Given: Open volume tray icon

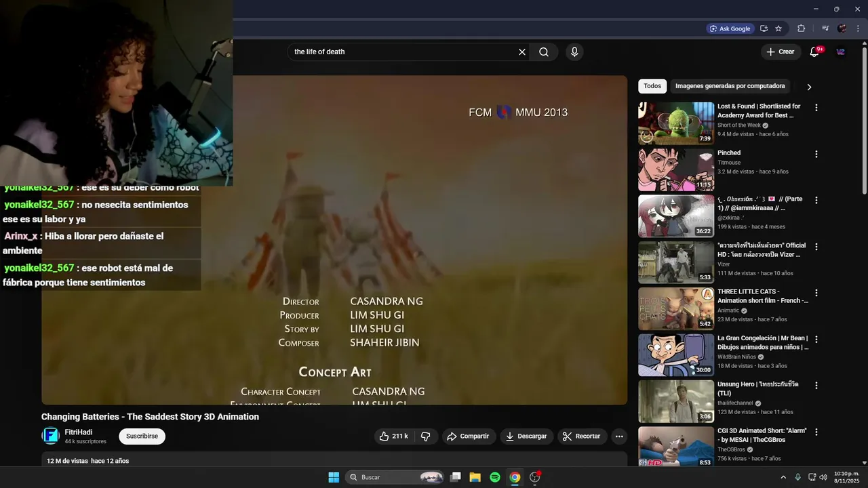Looking at the screenshot, I should pos(823,477).
